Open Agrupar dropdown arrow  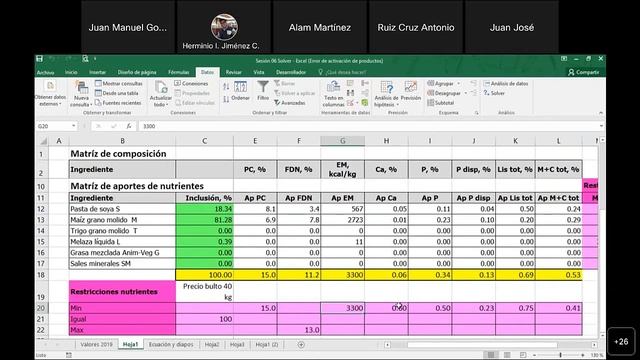click(459, 83)
